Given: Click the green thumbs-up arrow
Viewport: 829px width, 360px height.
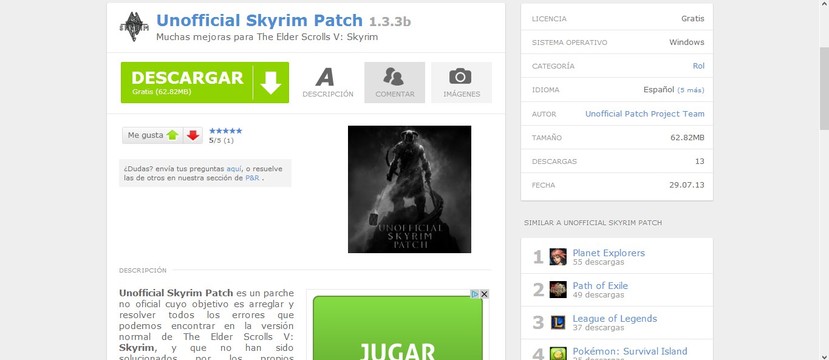Looking at the screenshot, I should pos(172,135).
